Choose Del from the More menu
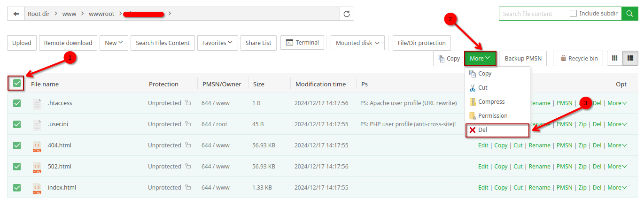This screenshot has width=644, height=214. point(482,130)
